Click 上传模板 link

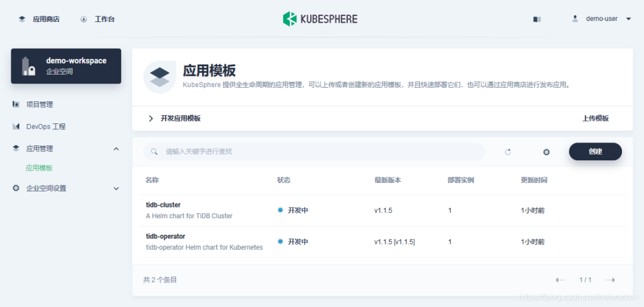(x=596, y=119)
